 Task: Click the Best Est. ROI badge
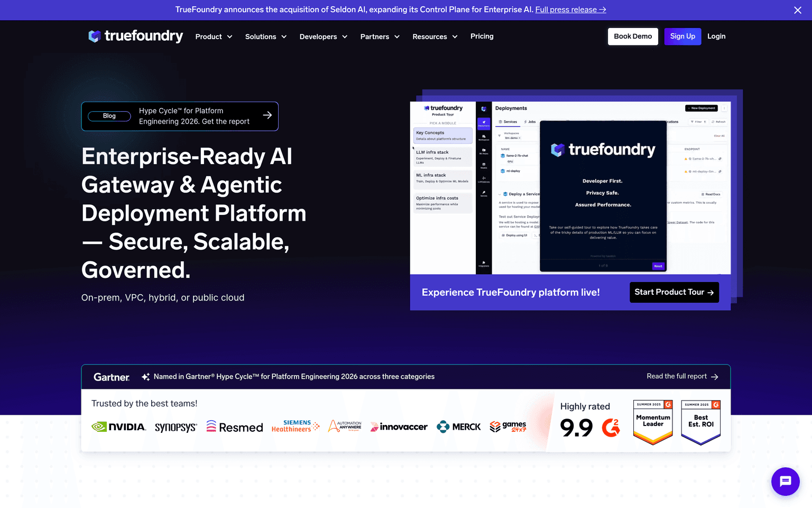tap(701, 422)
